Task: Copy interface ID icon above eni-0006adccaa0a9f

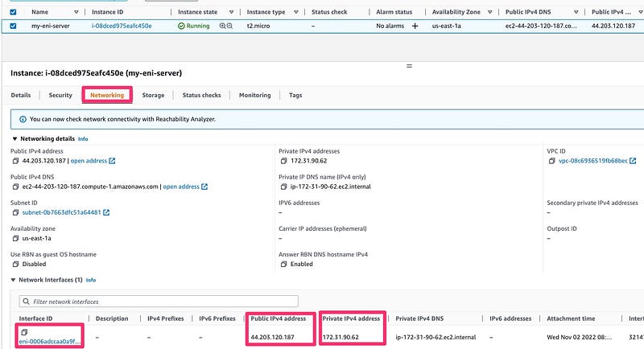Action: (x=24, y=332)
